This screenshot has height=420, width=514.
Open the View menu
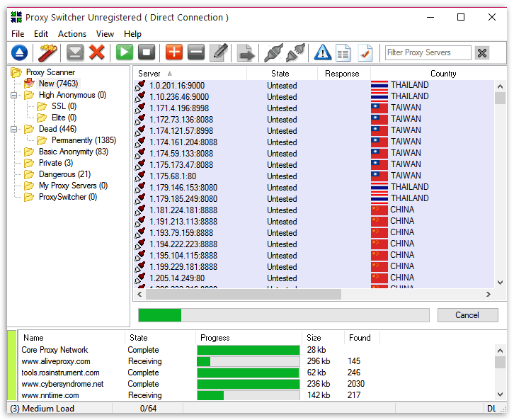coord(105,33)
